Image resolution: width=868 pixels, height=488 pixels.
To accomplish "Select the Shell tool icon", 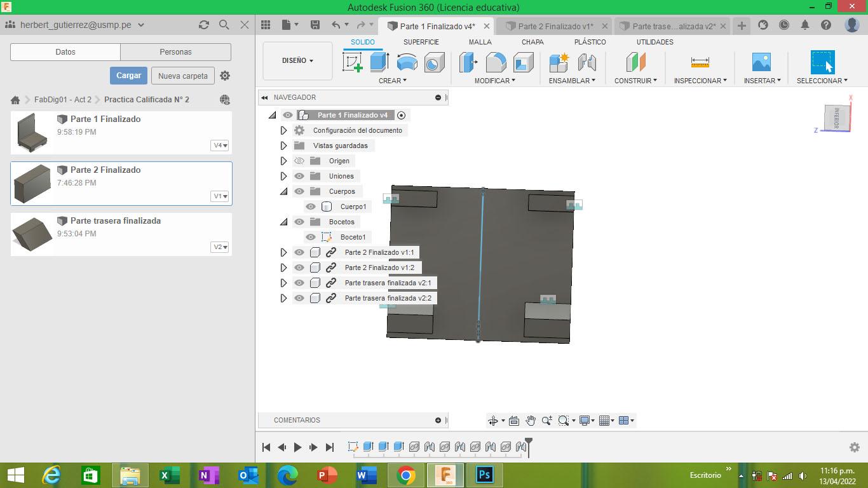I will coord(523,62).
